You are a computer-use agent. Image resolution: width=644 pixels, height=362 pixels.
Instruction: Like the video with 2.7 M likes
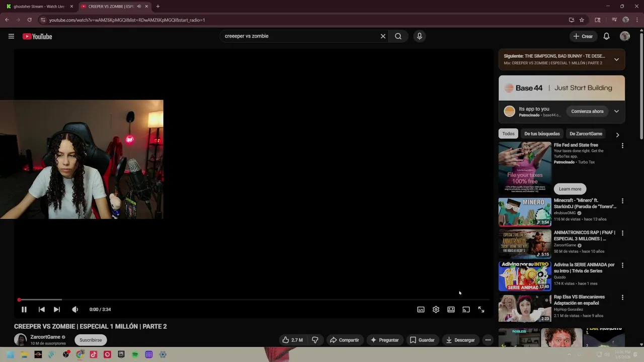click(x=292, y=340)
